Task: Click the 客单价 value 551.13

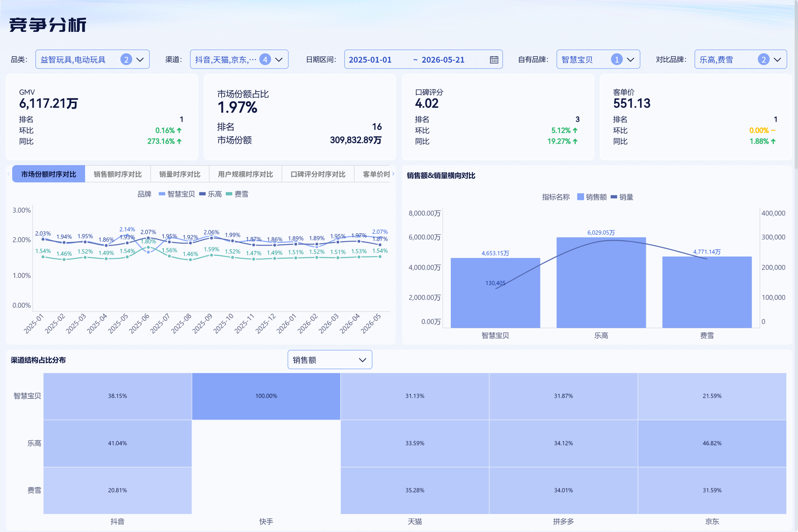Action: (x=631, y=103)
